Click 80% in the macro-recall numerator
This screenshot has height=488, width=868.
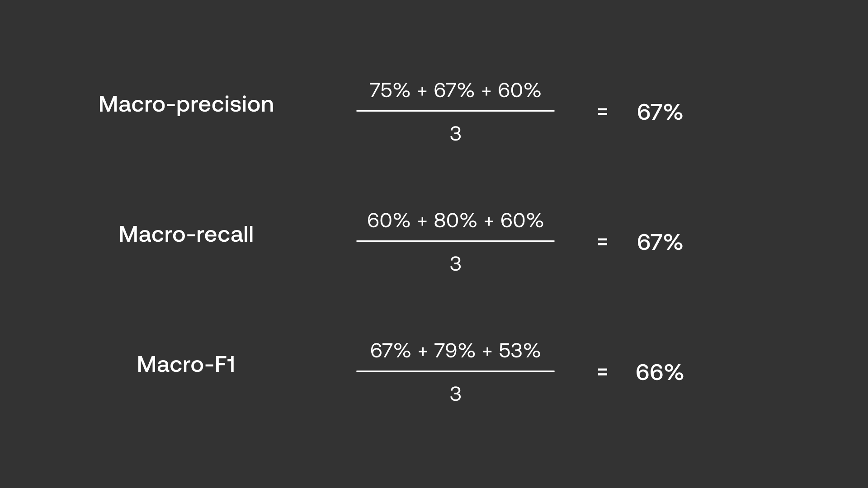click(x=455, y=221)
